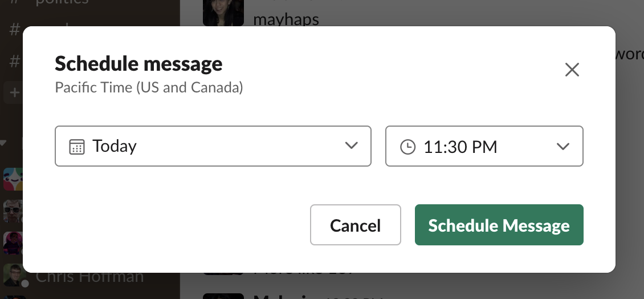644x299 pixels.
Task: Open the politics channel in sidebar
Action: [x=62, y=2]
